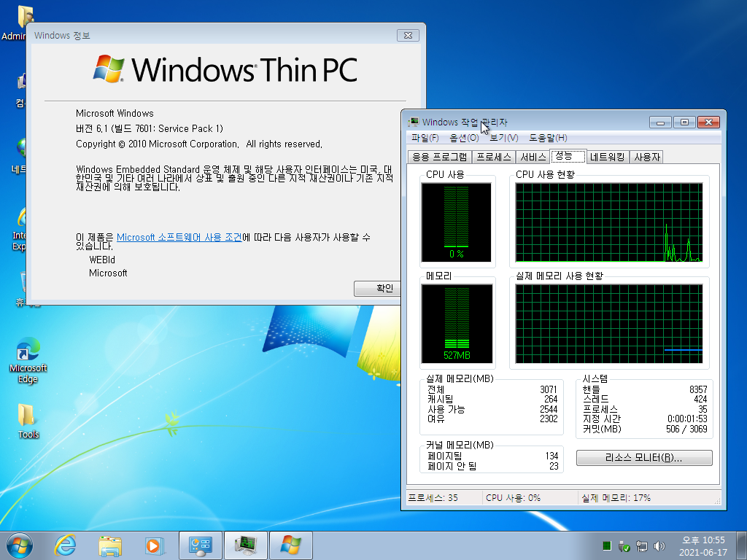Open Safely Remove Hardware tray icon

coord(624,545)
